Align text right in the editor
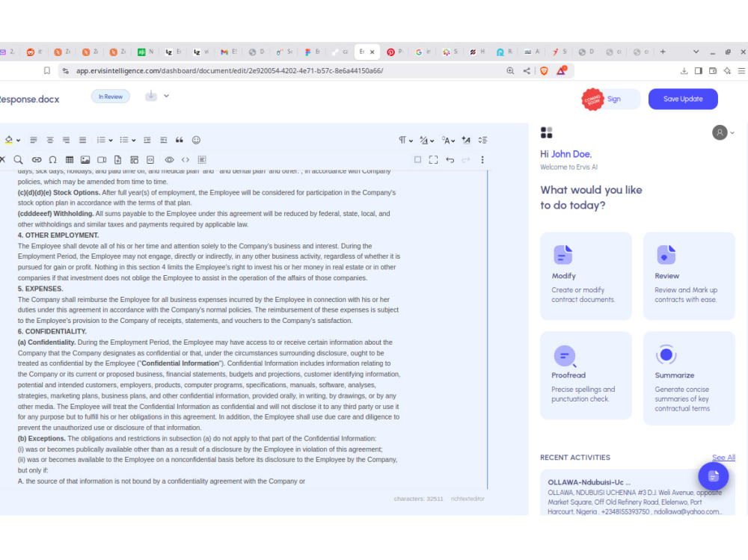 (67, 140)
